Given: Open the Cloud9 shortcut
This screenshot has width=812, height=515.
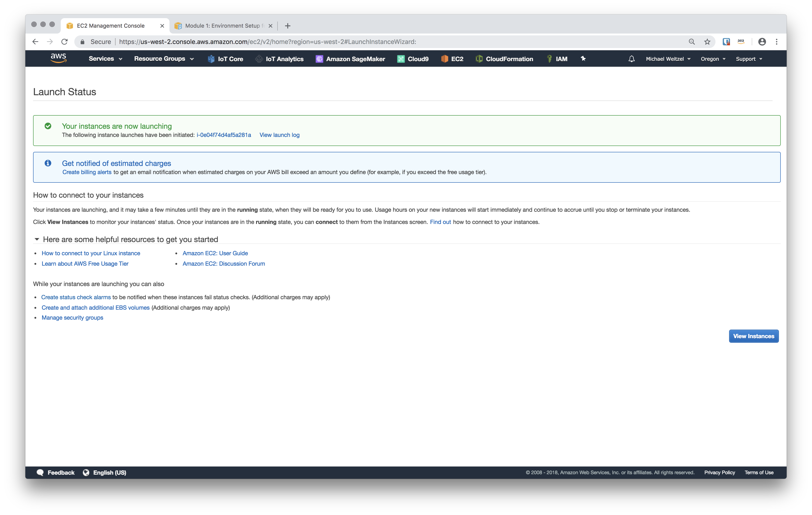Looking at the screenshot, I should click(413, 59).
